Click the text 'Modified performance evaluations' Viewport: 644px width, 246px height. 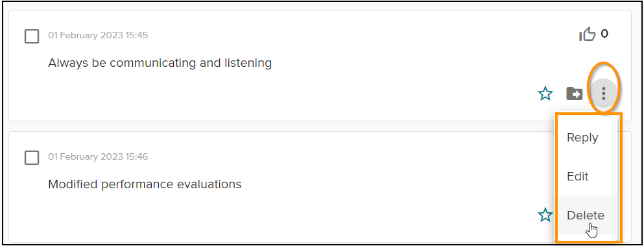(145, 184)
